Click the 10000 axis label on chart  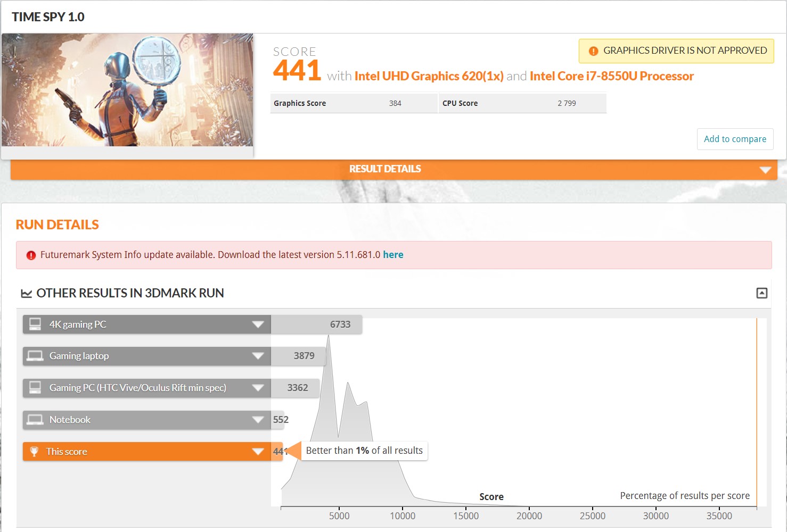[403, 516]
